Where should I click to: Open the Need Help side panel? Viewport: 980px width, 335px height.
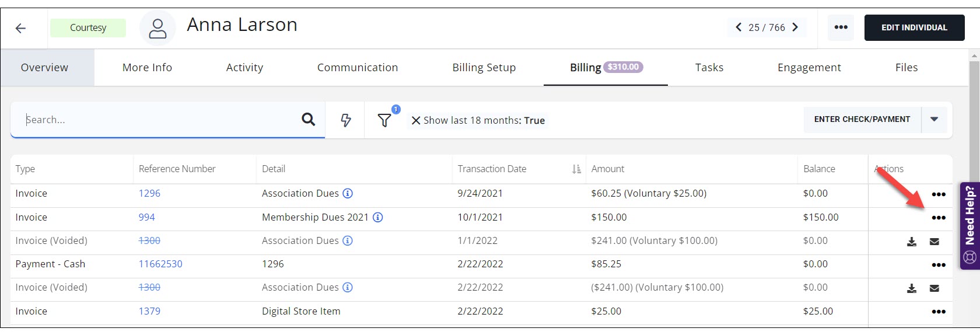[x=970, y=225]
